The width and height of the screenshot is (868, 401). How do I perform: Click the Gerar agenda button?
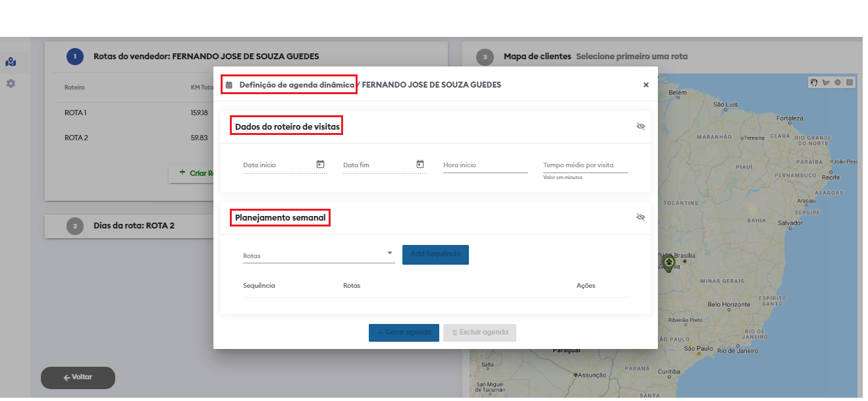404,333
